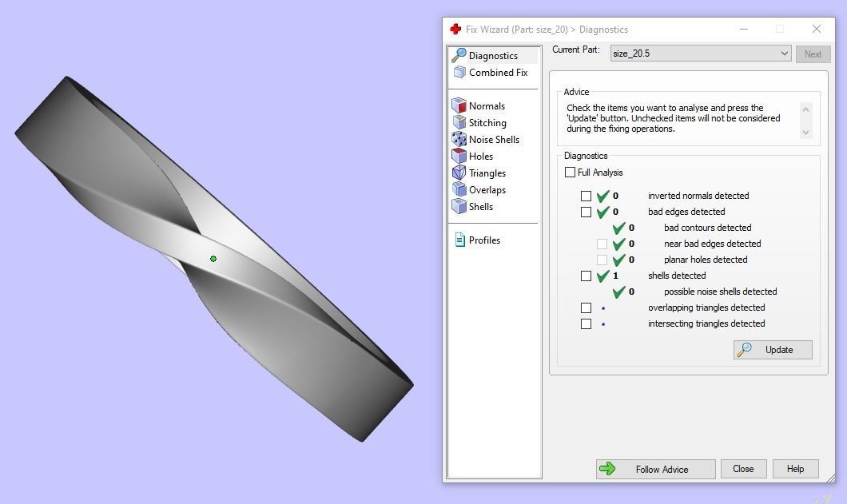
Task: Check inverted normals detected box
Action: (586, 196)
